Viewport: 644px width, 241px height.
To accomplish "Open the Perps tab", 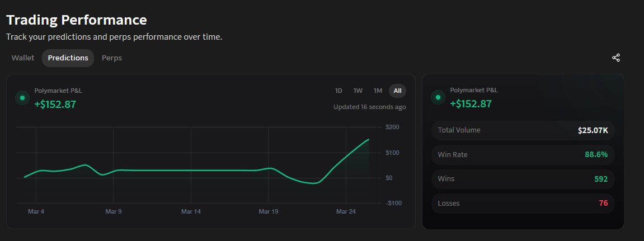I will 112,58.
